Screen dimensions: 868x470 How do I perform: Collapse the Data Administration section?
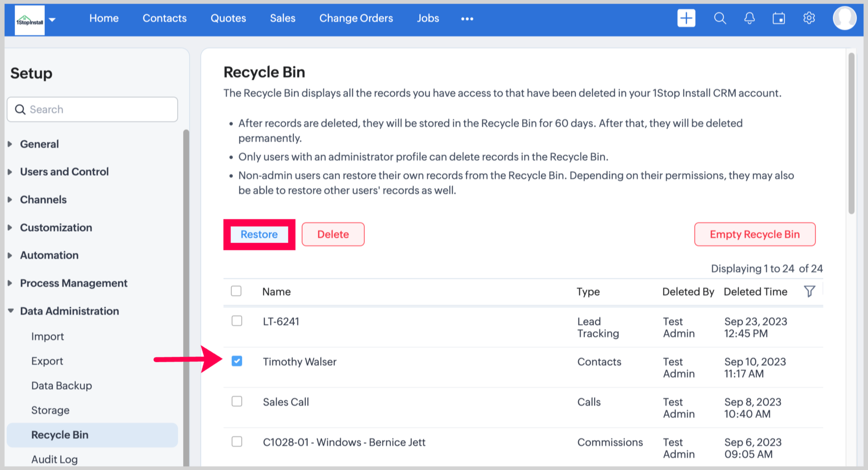(69, 311)
